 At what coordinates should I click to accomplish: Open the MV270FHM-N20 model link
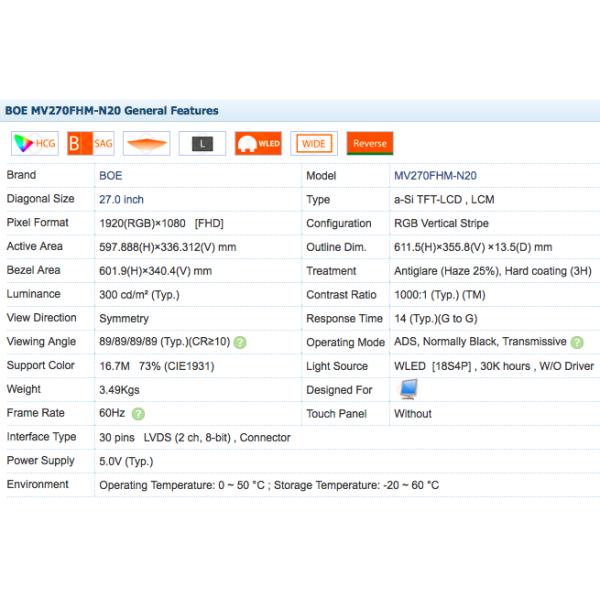pos(435,175)
